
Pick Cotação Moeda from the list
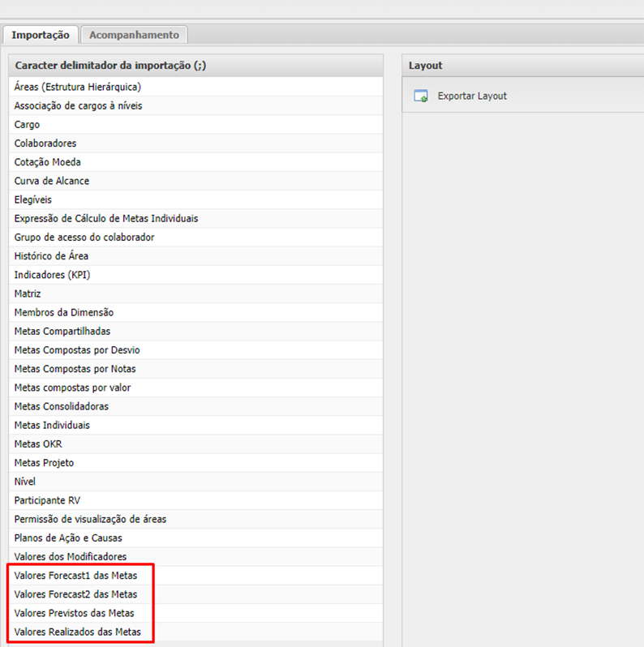47,162
